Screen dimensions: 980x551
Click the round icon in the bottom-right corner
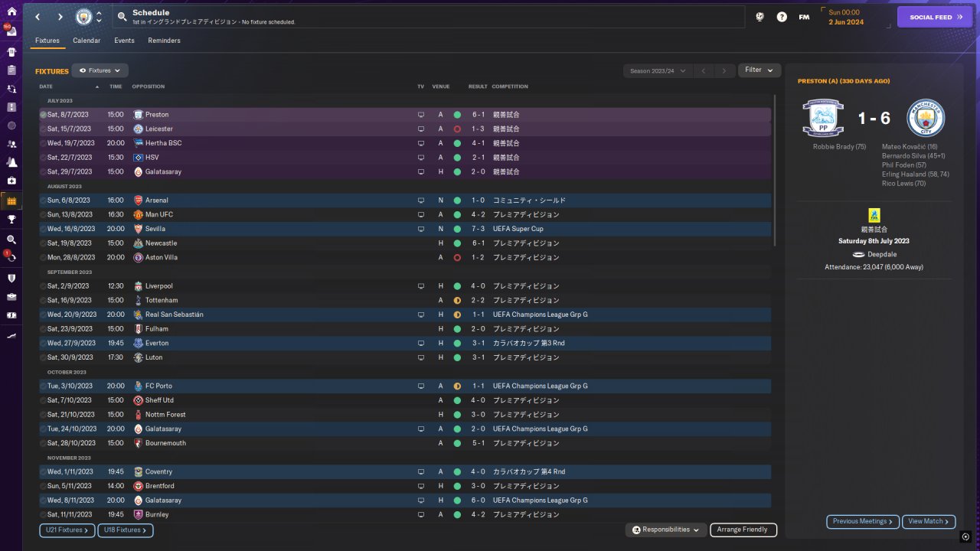[966, 536]
